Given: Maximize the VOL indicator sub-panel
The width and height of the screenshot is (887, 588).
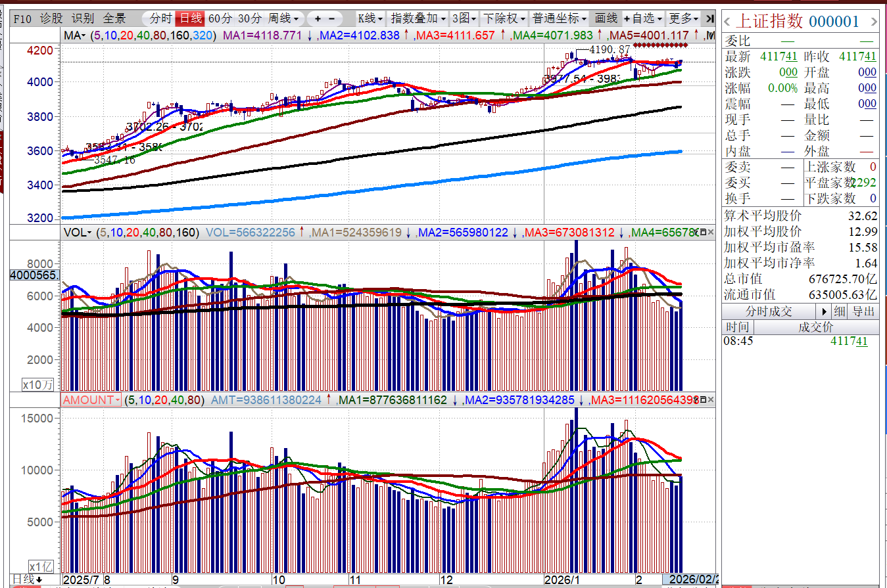Looking at the screenshot, I should (x=702, y=233).
